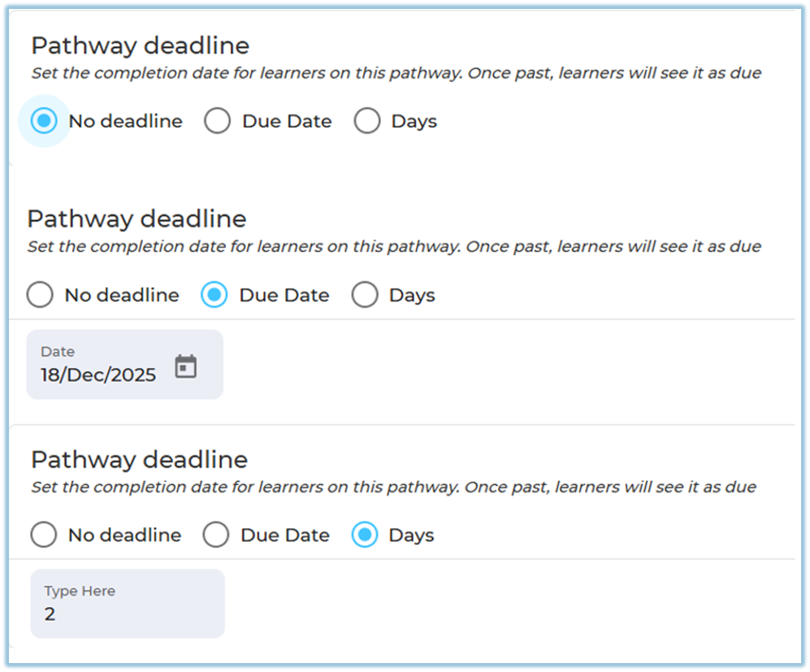
Task: Select No deadline above the Date field
Action: tap(40, 295)
